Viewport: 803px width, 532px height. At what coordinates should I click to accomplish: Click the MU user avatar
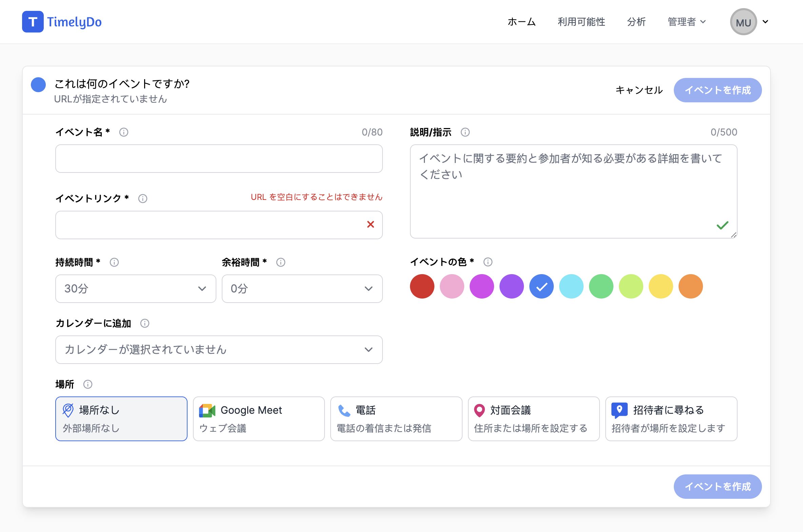pos(743,22)
